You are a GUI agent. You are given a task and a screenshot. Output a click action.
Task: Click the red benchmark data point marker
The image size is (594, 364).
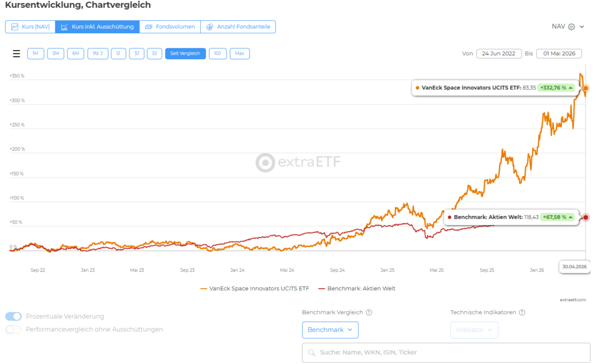[x=586, y=217]
